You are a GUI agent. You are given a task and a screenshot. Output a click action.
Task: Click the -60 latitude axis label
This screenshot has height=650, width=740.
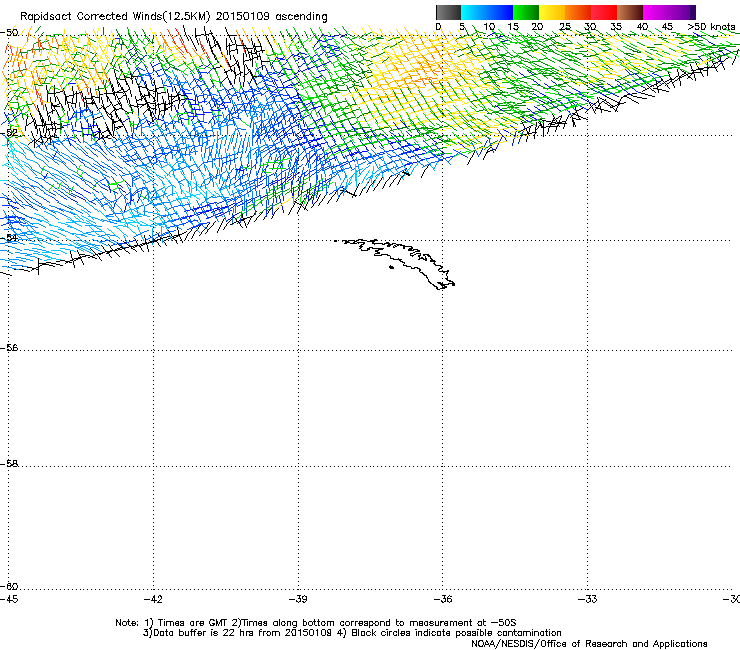click(9, 586)
